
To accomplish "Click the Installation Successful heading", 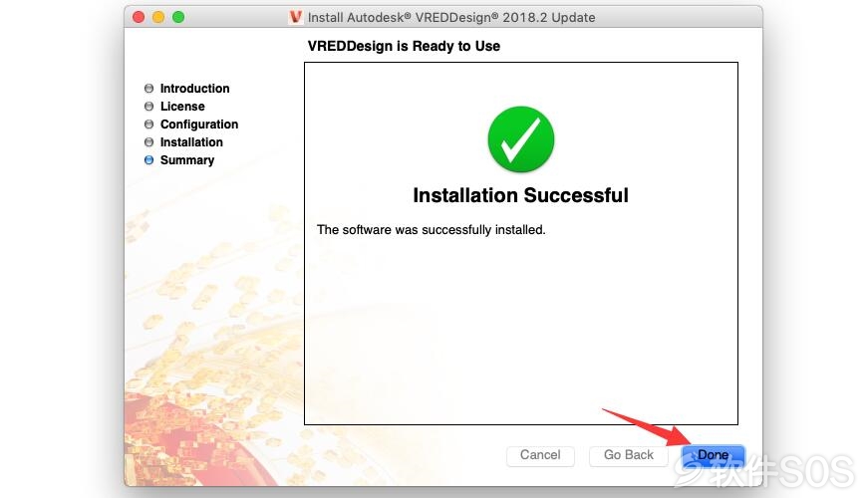I will [521, 195].
